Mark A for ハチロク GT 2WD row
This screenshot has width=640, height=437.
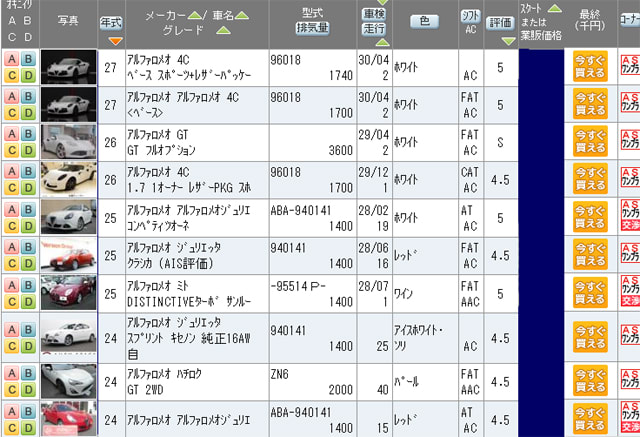[12, 373]
